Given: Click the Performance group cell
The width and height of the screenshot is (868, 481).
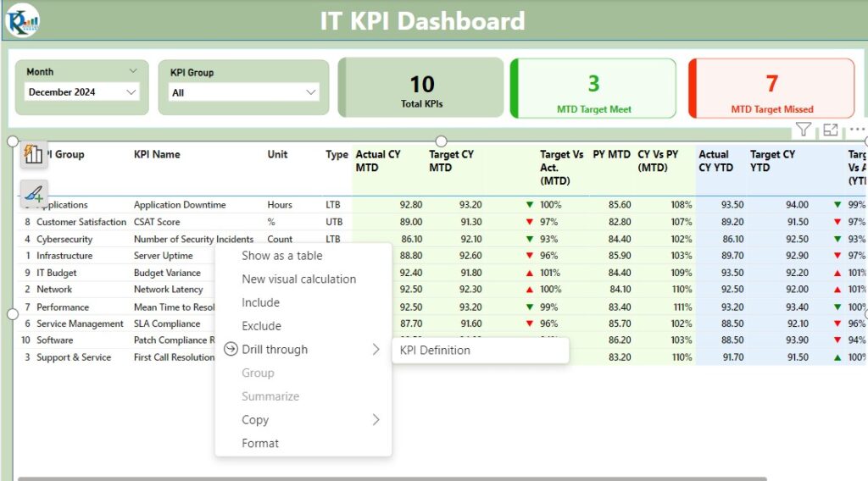Looking at the screenshot, I should coord(63,307).
